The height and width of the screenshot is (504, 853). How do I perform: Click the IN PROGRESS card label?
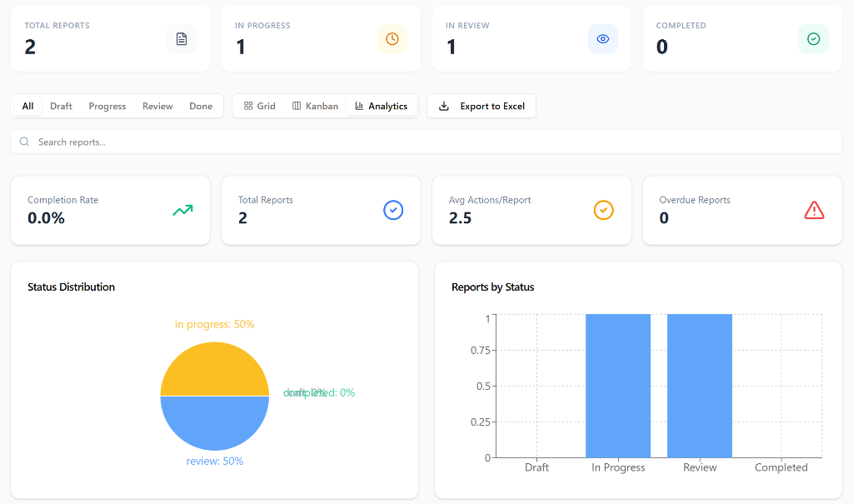262,26
